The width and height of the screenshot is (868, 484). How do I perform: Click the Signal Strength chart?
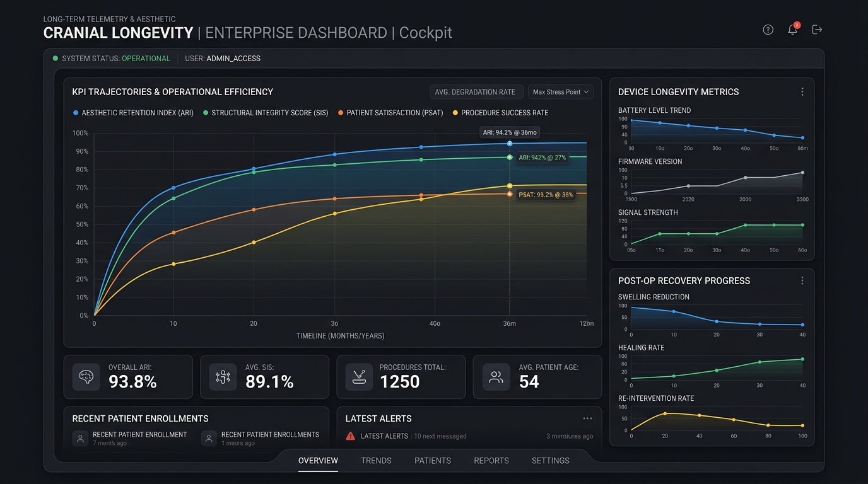click(717, 233)
